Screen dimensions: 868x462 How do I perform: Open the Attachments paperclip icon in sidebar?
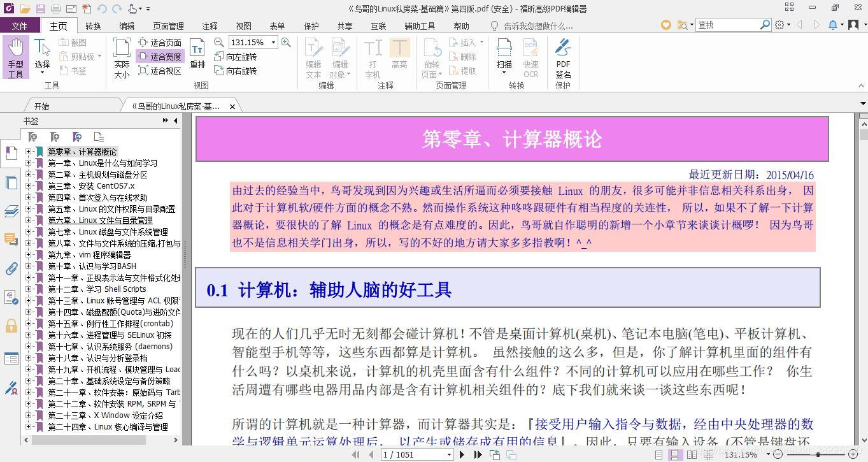click(x=11, y=268)
